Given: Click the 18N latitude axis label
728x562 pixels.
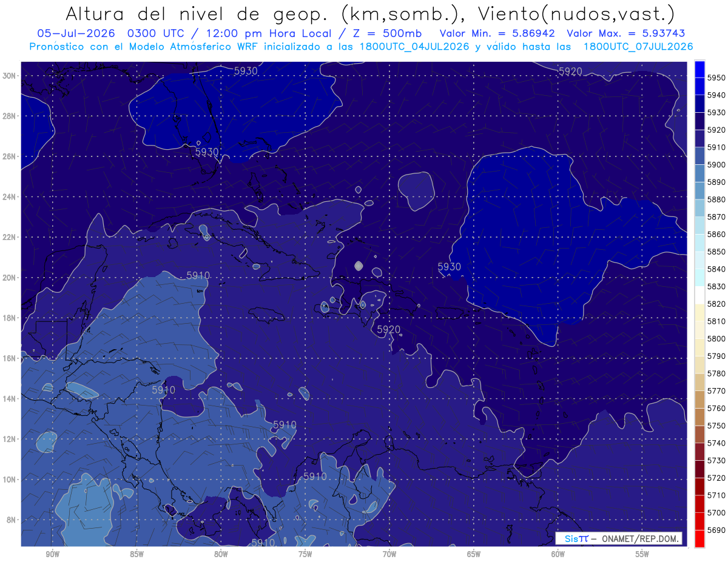Looking at the screenshot, I should coord(9,318).
